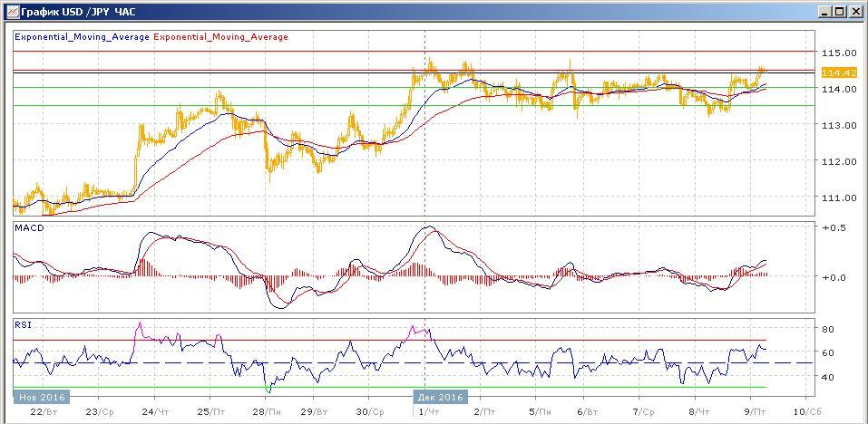Close the USD/JPY chart window
Screen dimensions: 868x424
(854, 11)
